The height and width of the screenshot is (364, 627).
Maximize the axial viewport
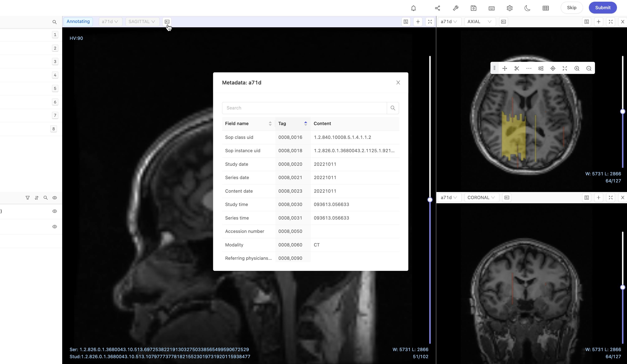(x=611, y=22)
